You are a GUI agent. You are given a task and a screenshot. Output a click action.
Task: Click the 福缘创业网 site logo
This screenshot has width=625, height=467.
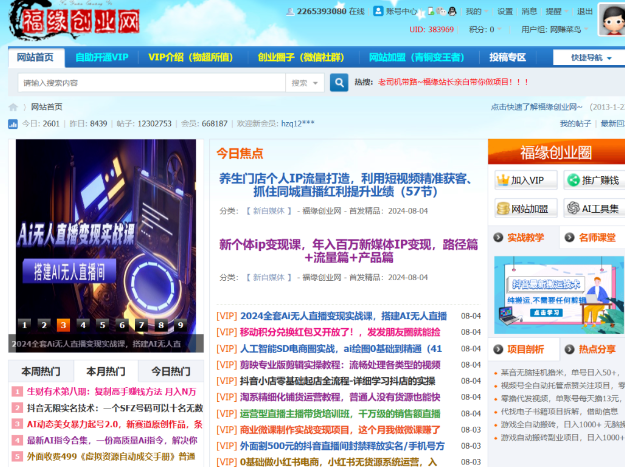pyautogui.click(x=75, y=21)
